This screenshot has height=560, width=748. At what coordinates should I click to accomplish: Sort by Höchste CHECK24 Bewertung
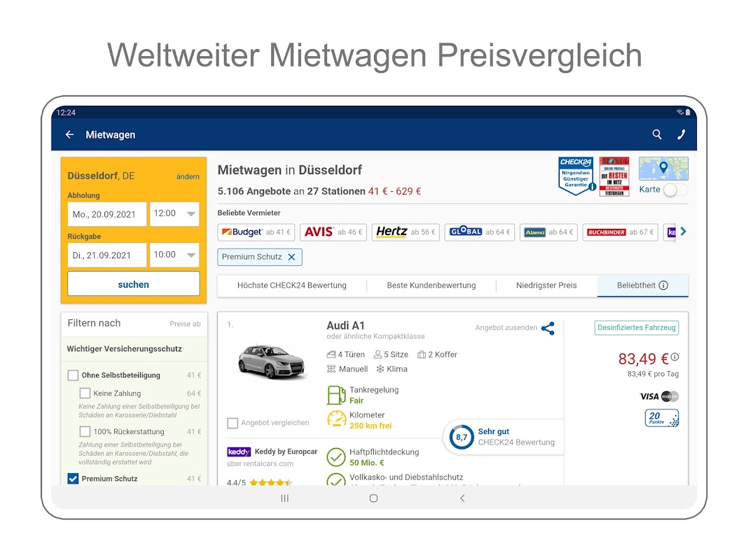[292, 286]
